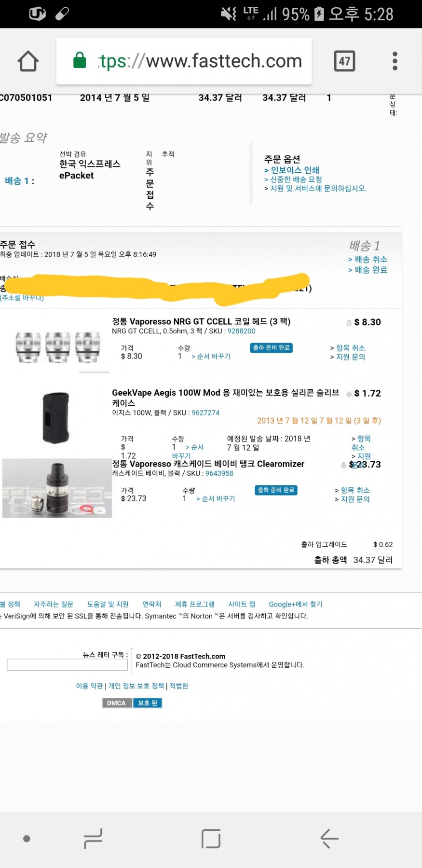Cancel the Vaporesso NRG GT CCELL coil item

pyautogui.click(x=350, y=348)
